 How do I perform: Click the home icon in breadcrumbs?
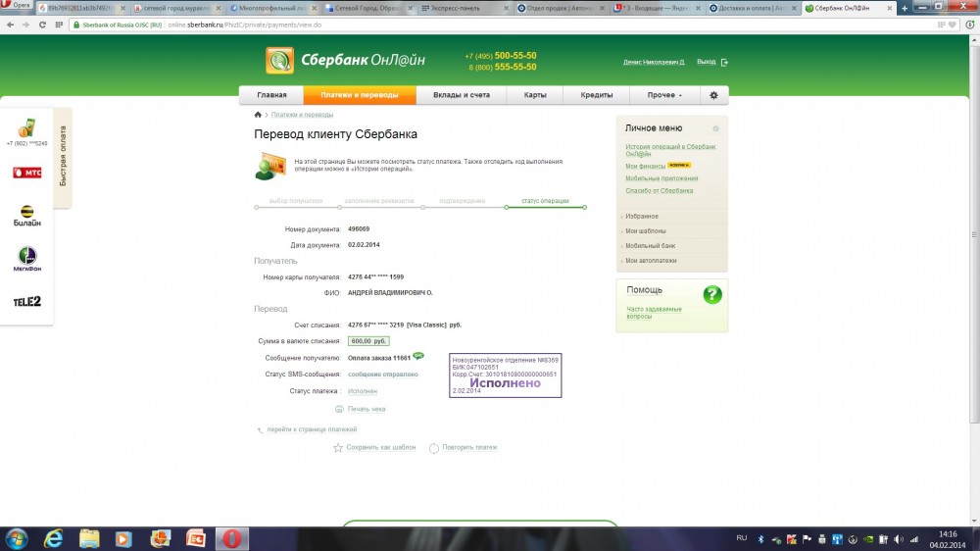(x=258, y=115)
